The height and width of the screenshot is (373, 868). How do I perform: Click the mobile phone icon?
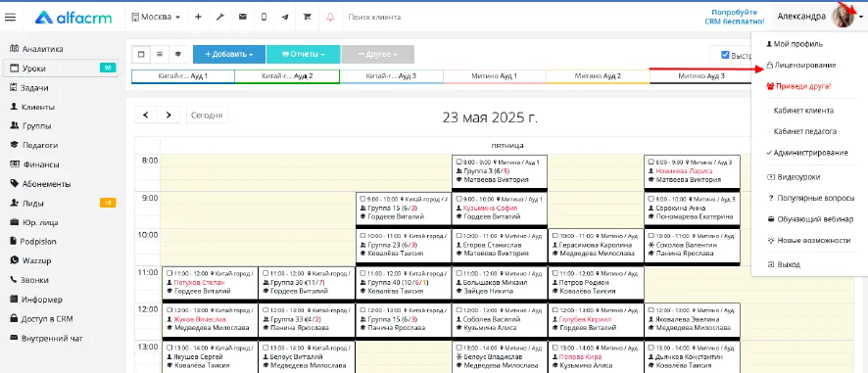[265, 18]
